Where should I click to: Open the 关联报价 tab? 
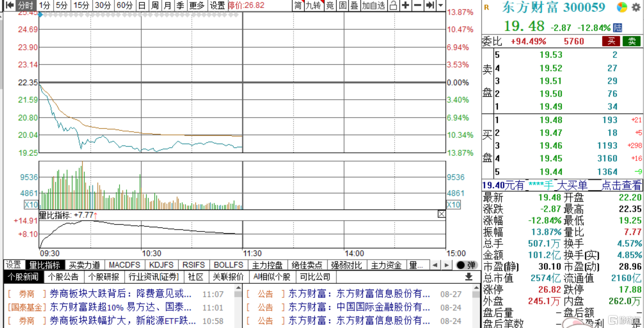pos(229,277)
